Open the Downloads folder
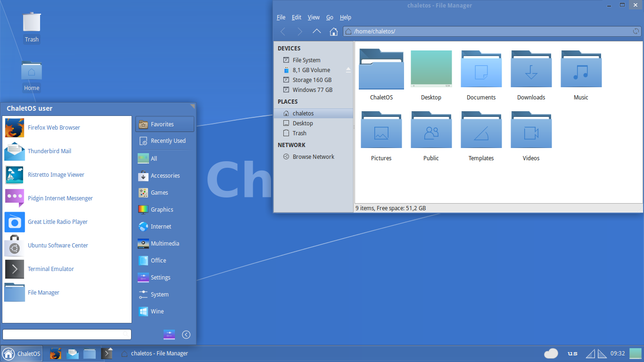The width and height of the screenshot is (644, 362). [x=531, y=75]
